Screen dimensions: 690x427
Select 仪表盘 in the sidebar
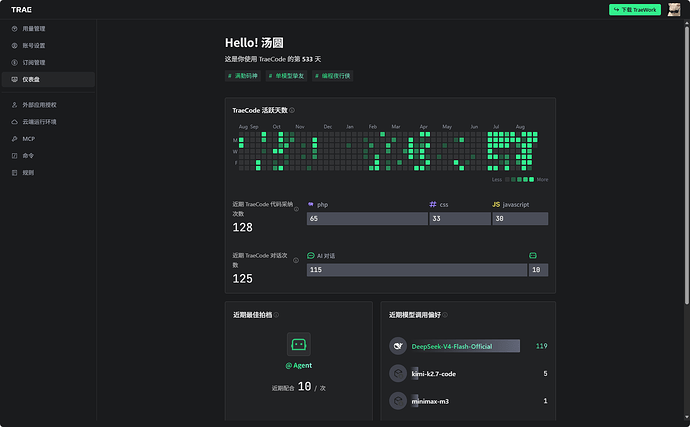click(48, 79)
